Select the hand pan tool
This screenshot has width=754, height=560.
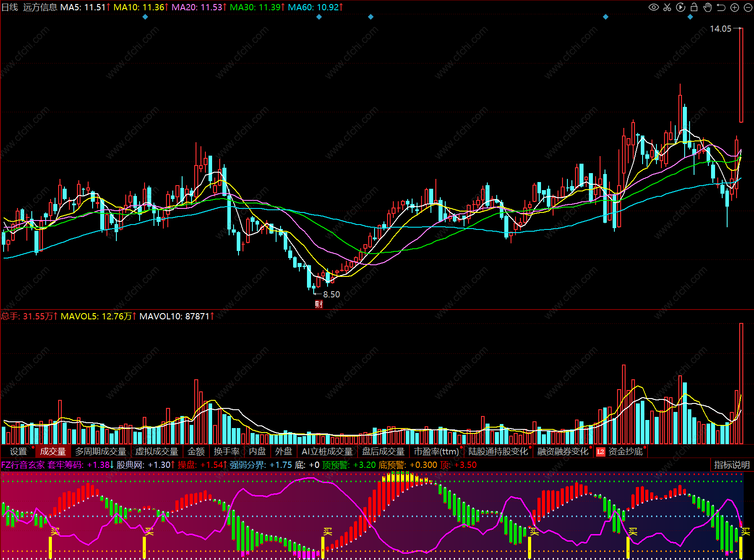[x=707, y=7]
